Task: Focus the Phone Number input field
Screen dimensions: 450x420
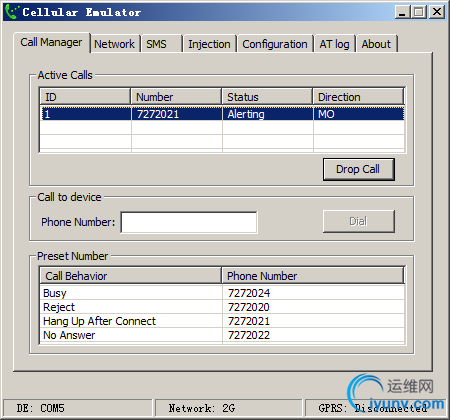Action: click(x=189, y=222)
